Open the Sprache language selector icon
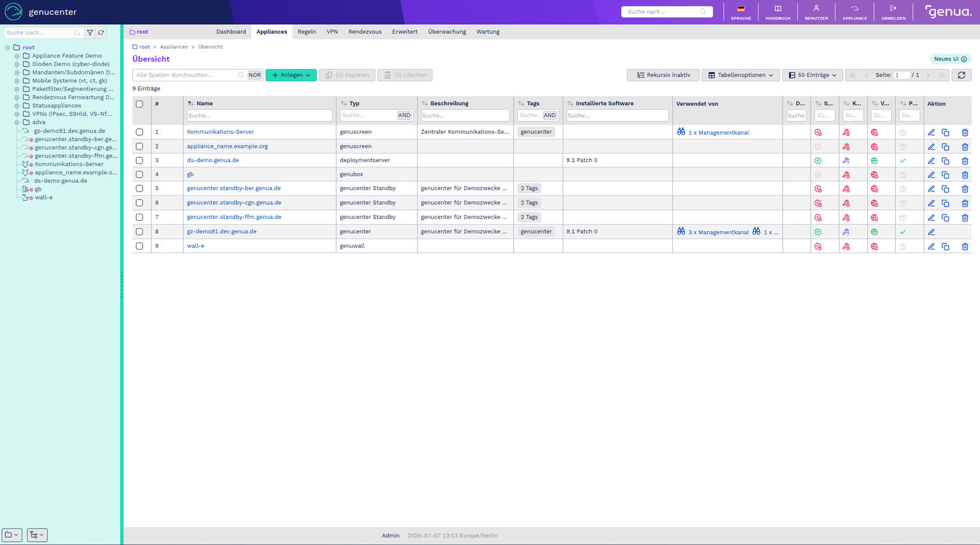980x545 pixels. [x=741, y=8]
